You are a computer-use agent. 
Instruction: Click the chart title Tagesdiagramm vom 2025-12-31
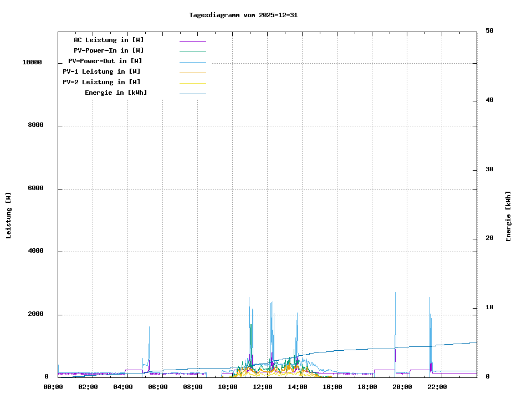pos(243,15)
